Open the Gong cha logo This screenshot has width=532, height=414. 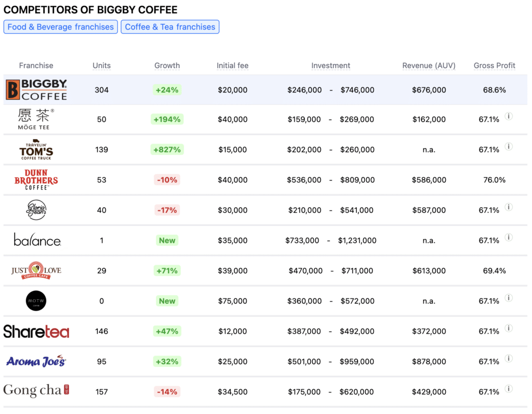36,390
